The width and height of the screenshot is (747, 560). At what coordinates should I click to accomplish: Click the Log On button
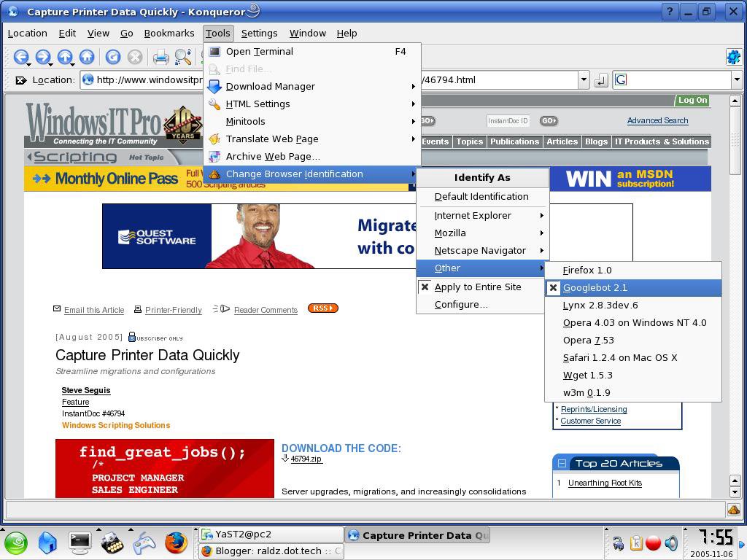pyautogui.click(x=692, y=100)
